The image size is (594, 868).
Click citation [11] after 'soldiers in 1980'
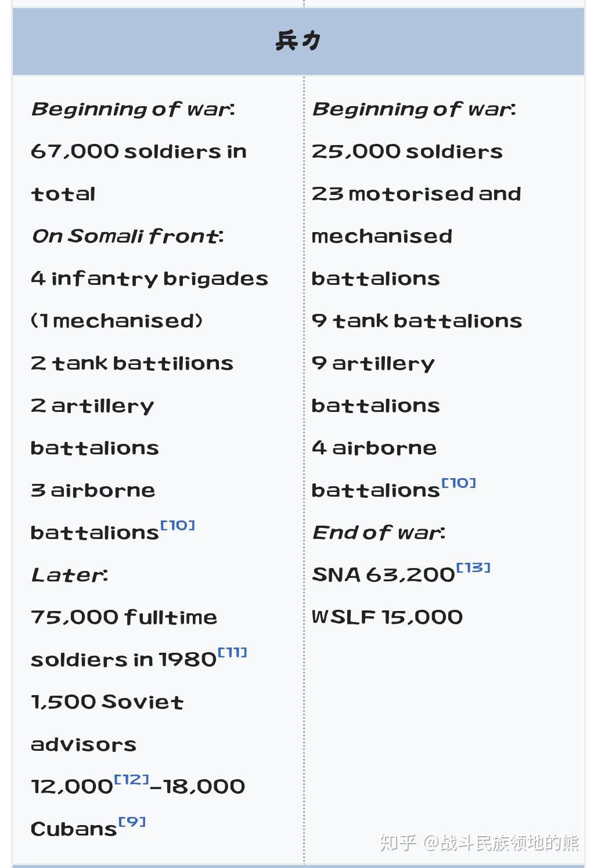coord(232,653)
